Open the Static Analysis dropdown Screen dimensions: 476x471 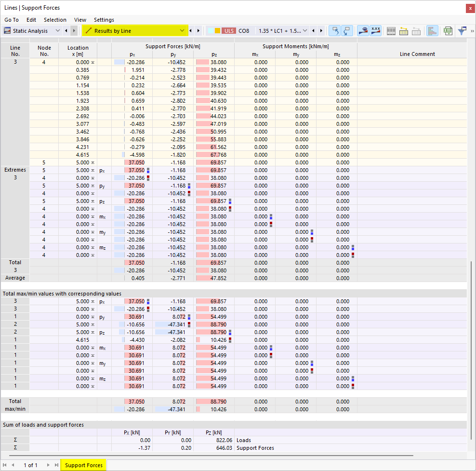pyautogui.click(x=58, y=30)
